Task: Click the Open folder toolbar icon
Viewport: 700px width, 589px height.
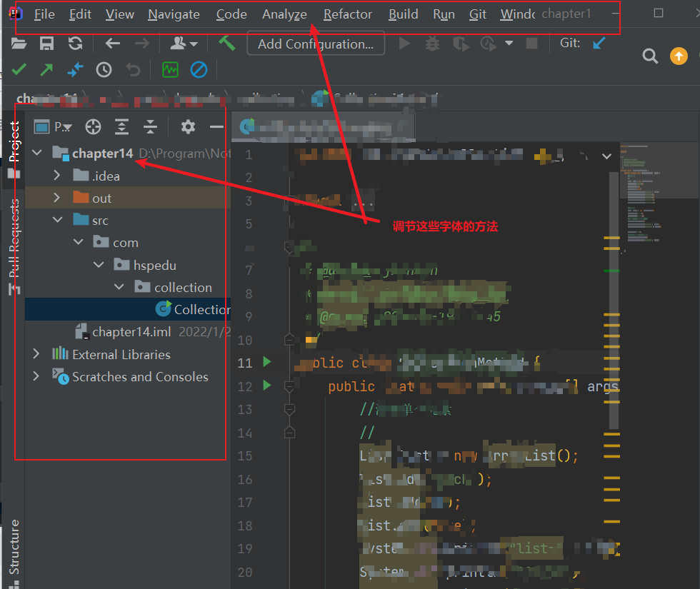Action: pyautogui.click(x=19, y=44)
